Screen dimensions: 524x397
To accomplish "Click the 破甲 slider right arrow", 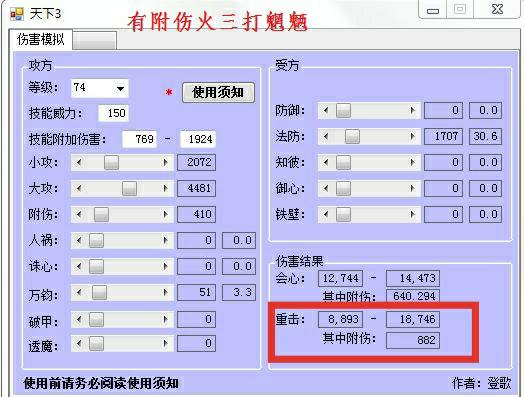I will 165,319.
